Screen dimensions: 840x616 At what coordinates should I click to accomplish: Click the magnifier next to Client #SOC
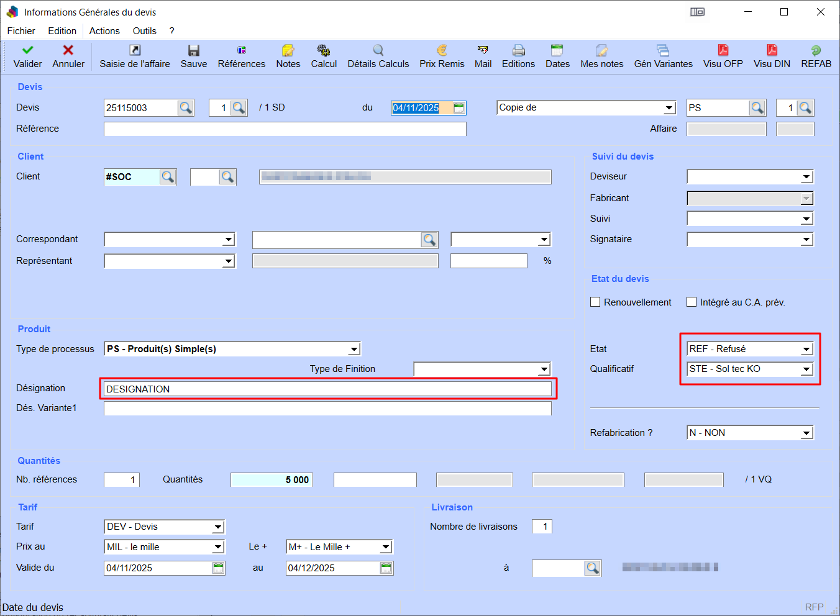[x=168, y=177]
